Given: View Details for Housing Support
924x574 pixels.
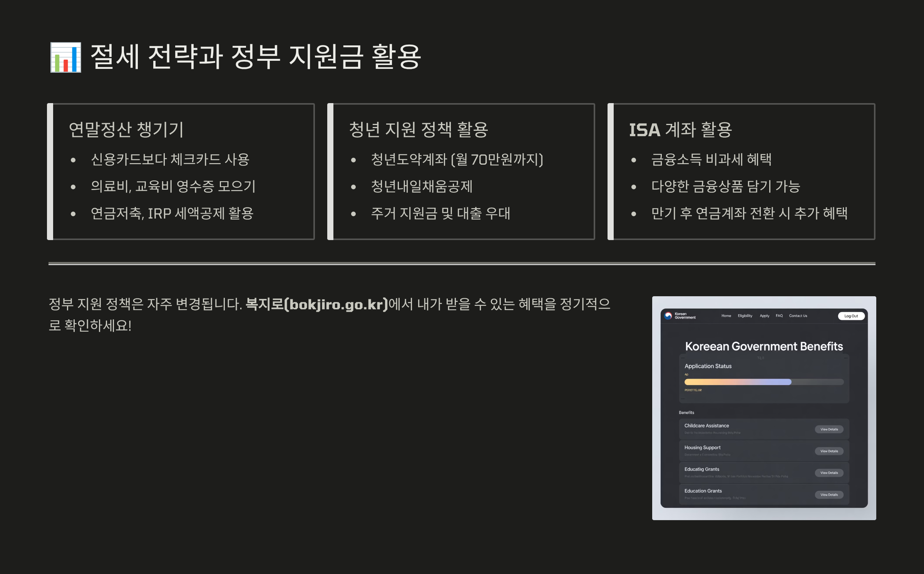Looking at the screenshot, I should coord(829,451).
